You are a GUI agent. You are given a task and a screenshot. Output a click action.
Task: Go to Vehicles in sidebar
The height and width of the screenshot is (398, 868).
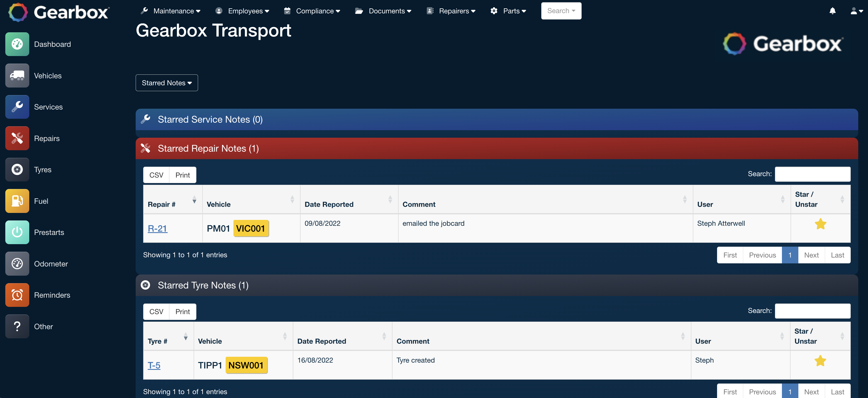(48, 76)
